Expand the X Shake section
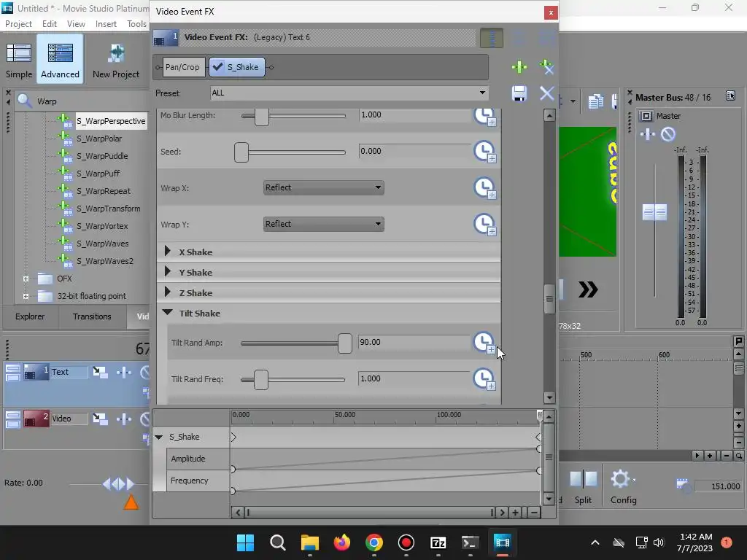747x560 pixels. pos(168,251)
